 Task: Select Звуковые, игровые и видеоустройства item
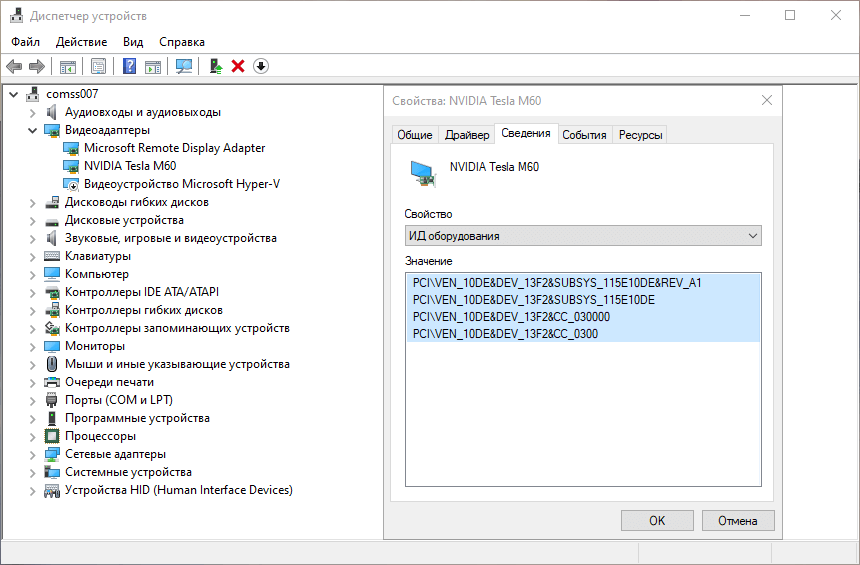point(171,239)
